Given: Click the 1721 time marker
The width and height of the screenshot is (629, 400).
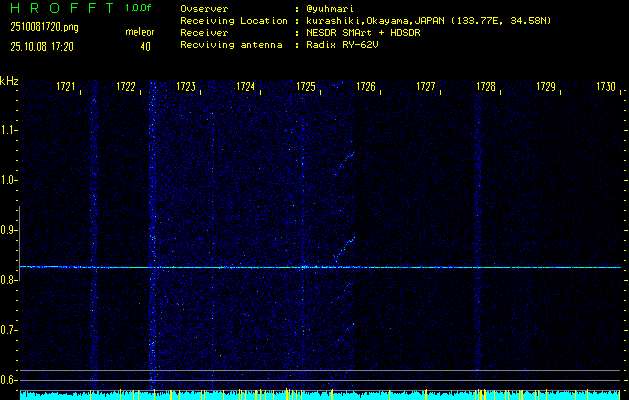Looking at the screenshot, I should pyautogui.click(x=66, y=86).
